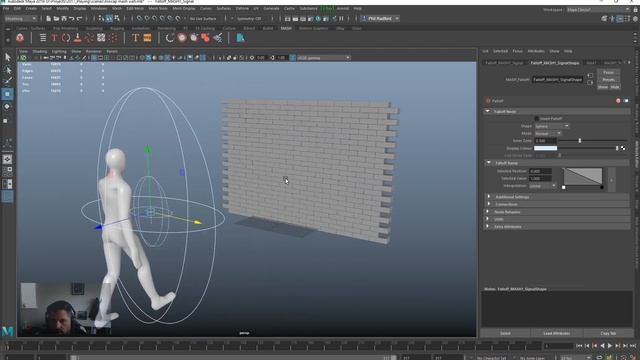
Task: Click the orange grid icon on the MASH shelf
Action: pyautogui.click(x=147, y=38)
